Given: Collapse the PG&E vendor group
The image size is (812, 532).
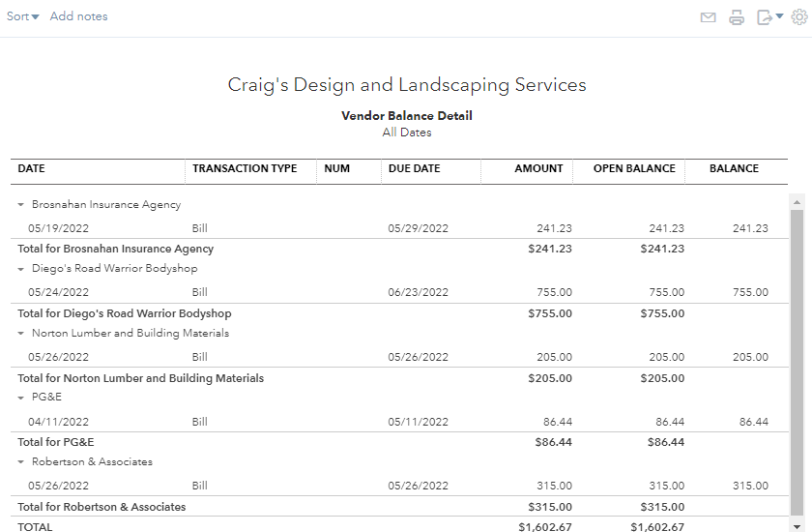Looking at the screenshot, I should coord(20,398).
